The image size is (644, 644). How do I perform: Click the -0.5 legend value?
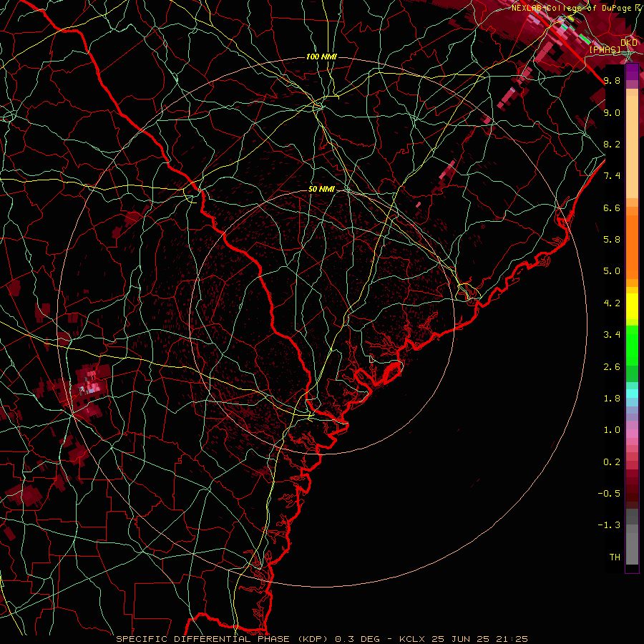(x=609, y=494)
